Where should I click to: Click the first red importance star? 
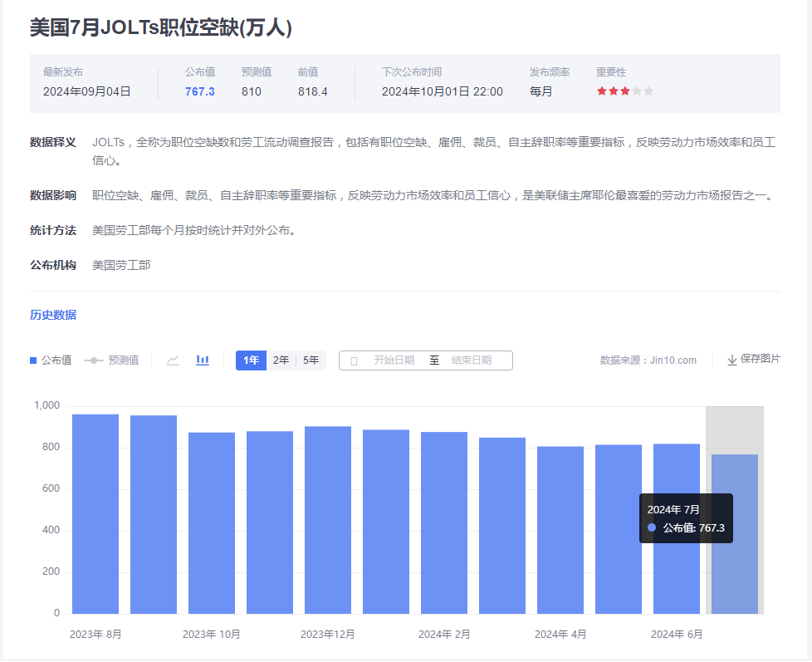[602, 91]
